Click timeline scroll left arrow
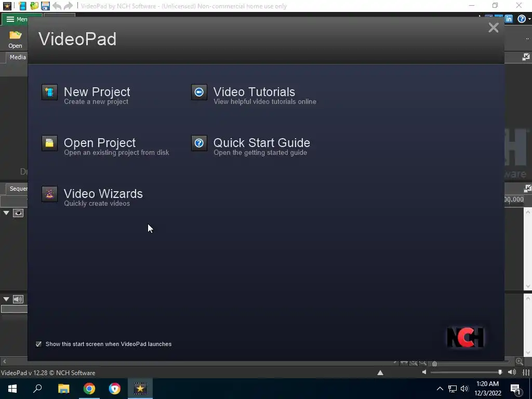This screenshot has height=399, width=532. [x=4, y=362]
